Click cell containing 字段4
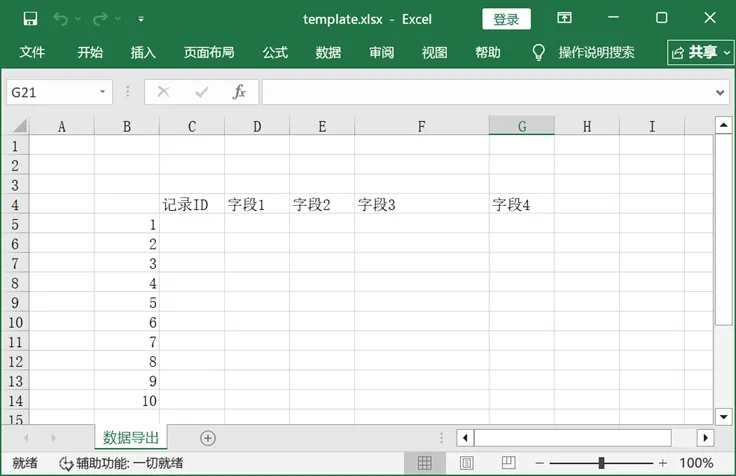 (521, 205)
